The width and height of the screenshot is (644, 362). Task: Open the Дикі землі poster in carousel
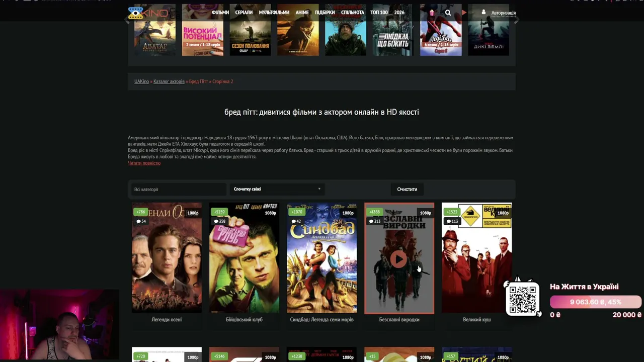(x=489, y=30)
